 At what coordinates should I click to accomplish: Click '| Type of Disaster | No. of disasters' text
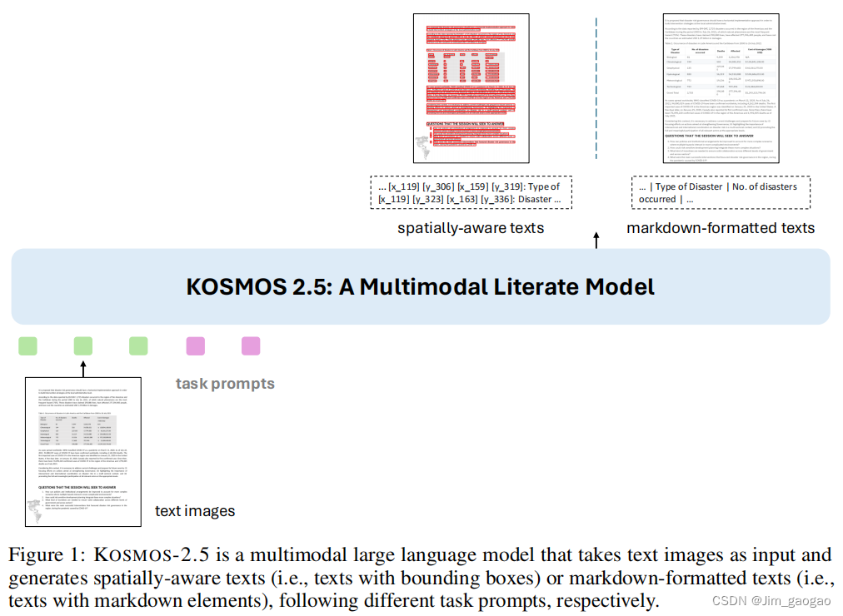click(x=723, y=186)
